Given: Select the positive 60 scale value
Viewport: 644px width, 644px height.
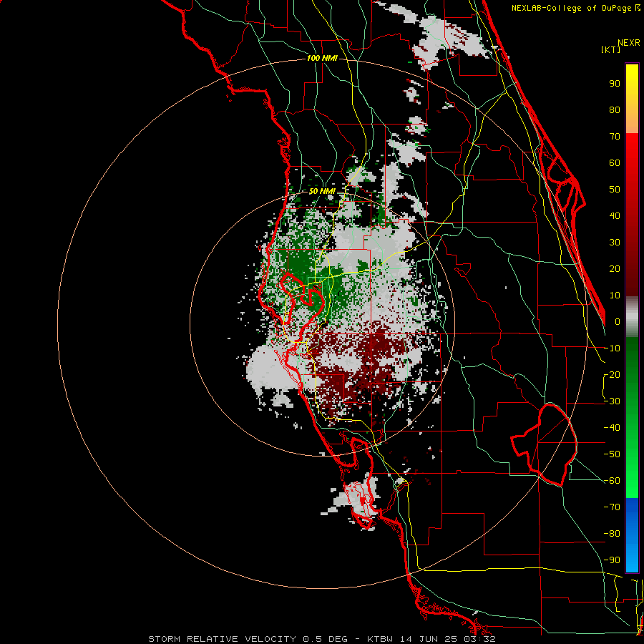Looking at the screenshot, I should click(x=615, y=163).
